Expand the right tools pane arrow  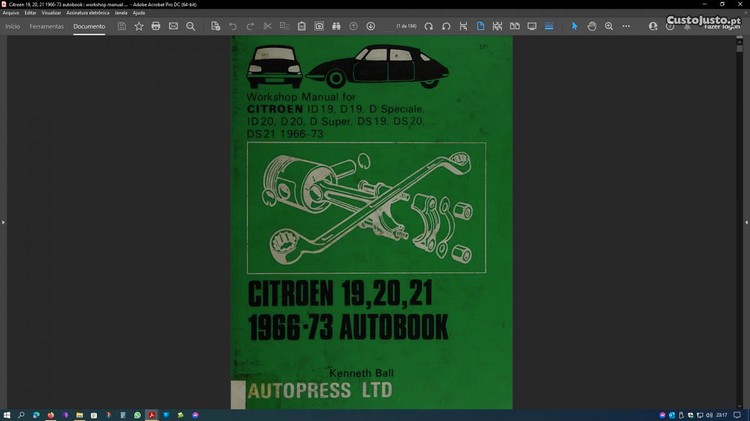(745, 222)
